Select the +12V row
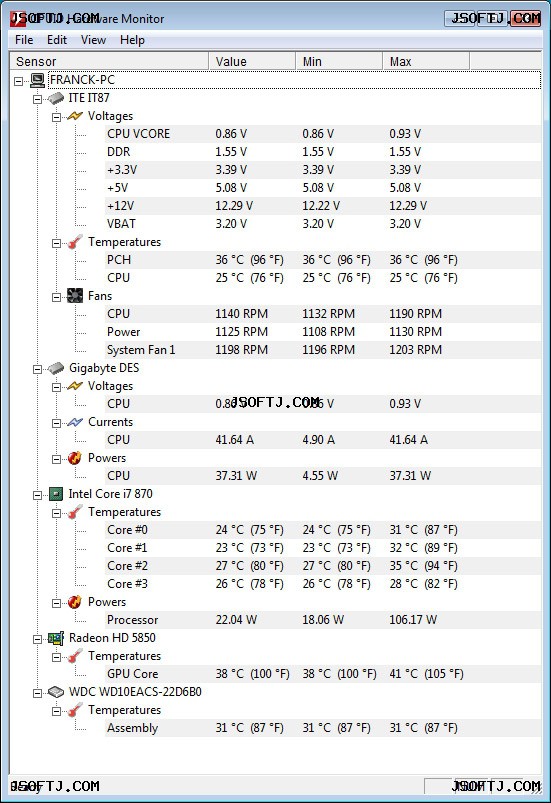551x803 pixels. coord(323,206)
